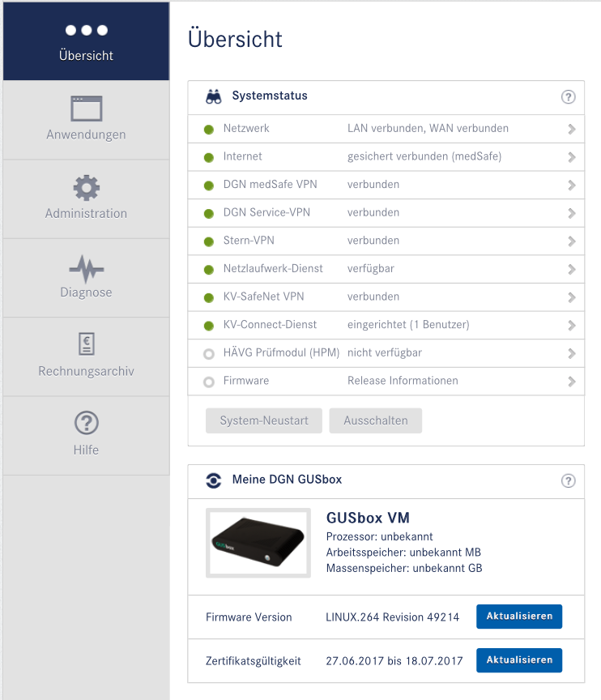Click the 'Übersicht' page heading
The image size is (601, 700).
click(235, 38)
